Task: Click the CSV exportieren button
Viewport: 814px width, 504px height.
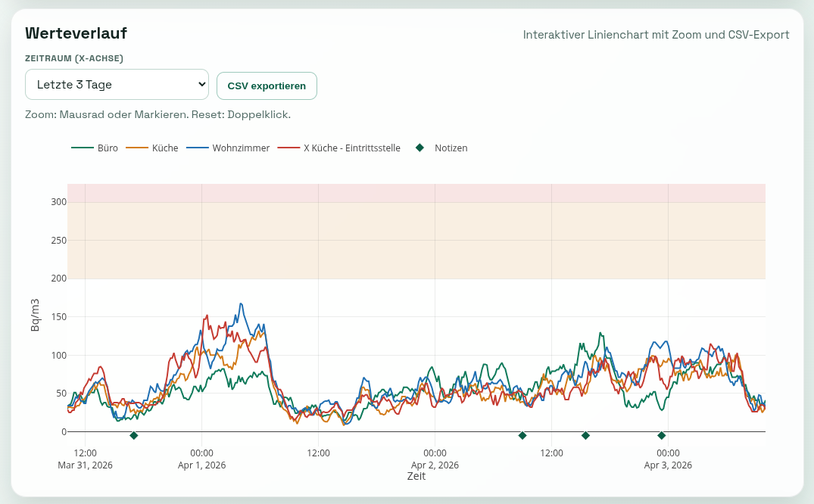Action: (267, 86)
